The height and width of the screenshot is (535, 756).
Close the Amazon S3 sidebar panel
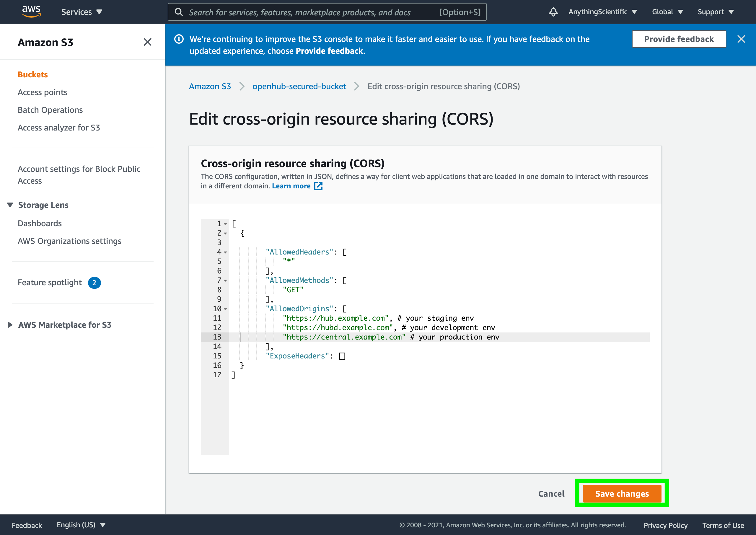click(148, 42)
